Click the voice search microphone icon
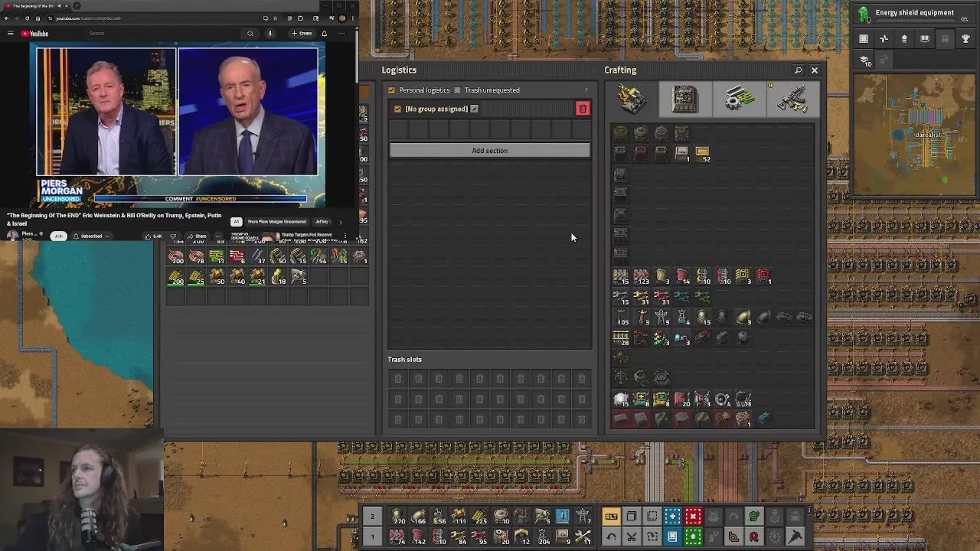Viewport: 980px width, 551px height. pyautogui.click(x=269, y=34)
